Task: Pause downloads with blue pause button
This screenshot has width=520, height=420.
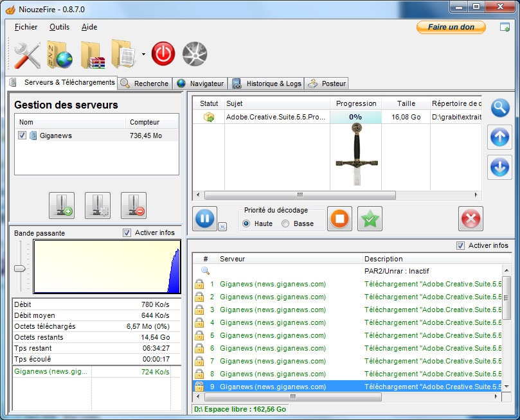Action: coord(205,218)
